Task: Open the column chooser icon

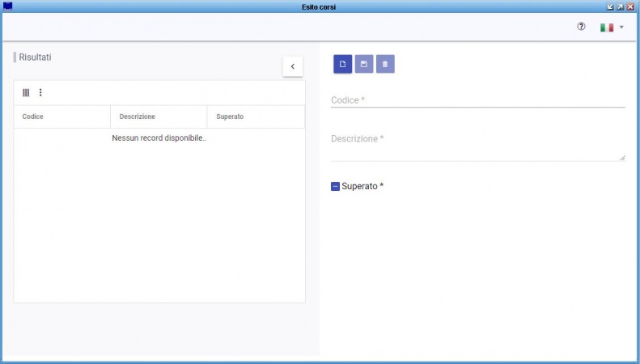Action: point(26,93)
